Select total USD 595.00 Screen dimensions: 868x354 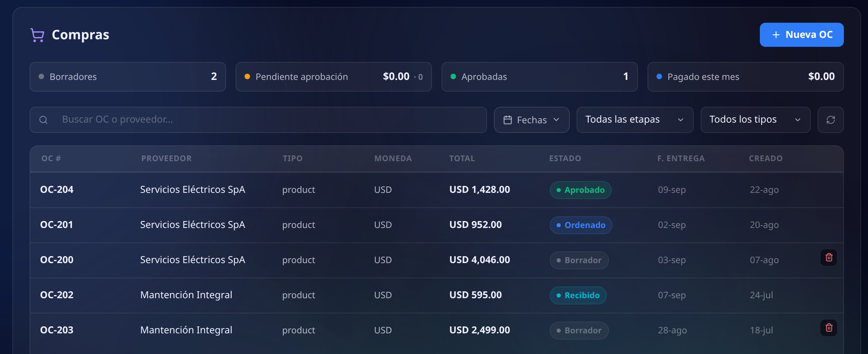(x=475, y=295)
